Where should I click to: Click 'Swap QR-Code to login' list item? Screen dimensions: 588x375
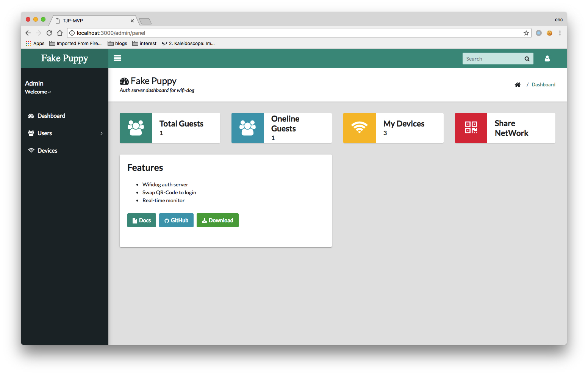(169, 192)
